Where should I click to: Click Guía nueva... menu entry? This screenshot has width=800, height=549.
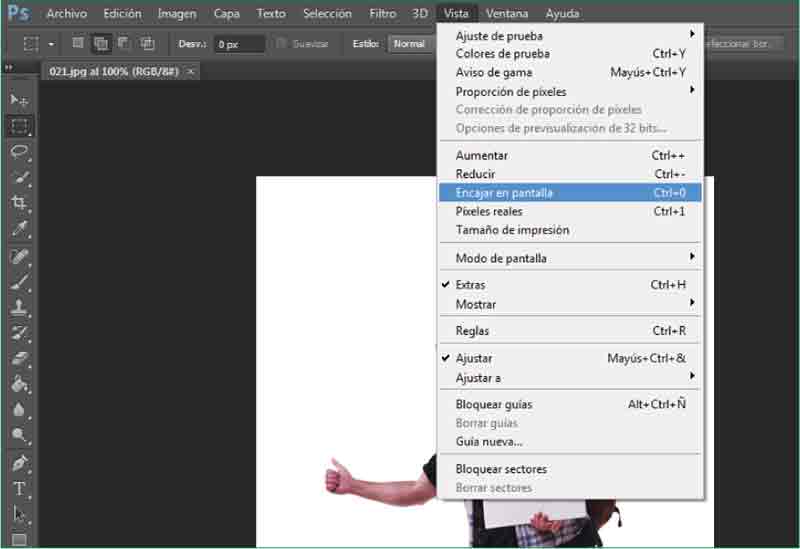(x=489, y=442)
